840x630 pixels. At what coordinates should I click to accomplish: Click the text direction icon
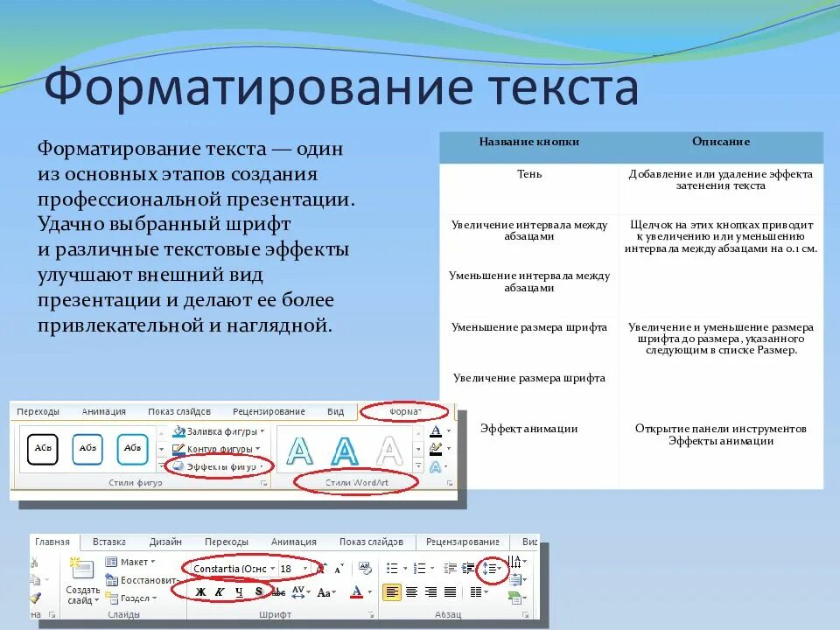(x=516, y=562)
